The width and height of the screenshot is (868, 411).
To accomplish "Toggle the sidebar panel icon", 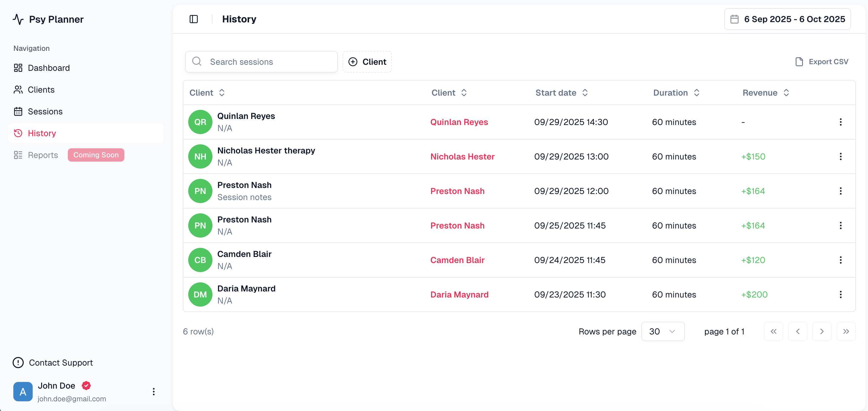I will [x=193, y=19].
